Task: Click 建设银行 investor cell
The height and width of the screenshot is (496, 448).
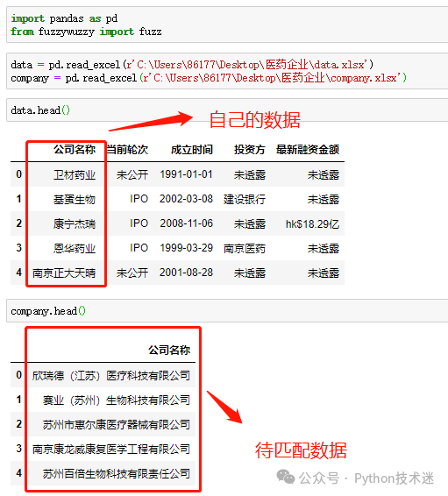Action: coord(245,199)
